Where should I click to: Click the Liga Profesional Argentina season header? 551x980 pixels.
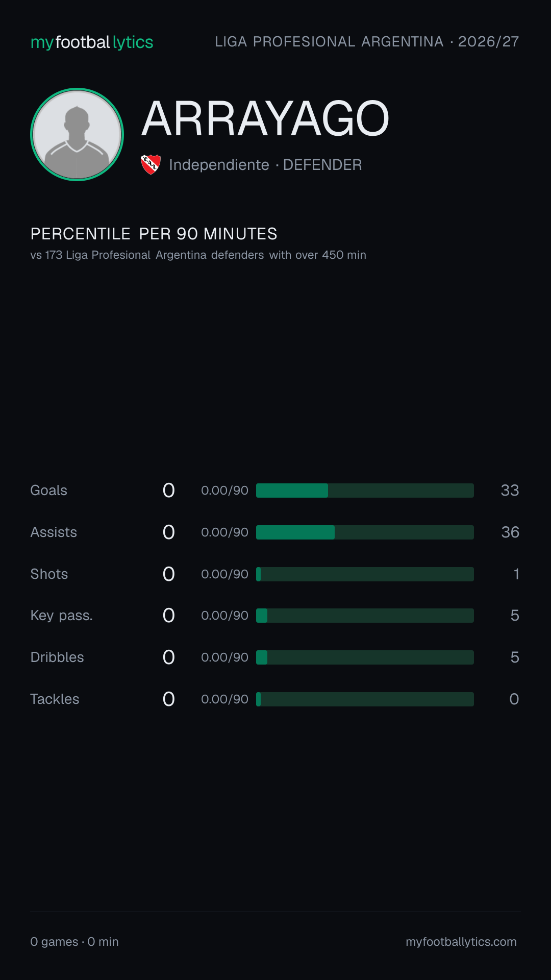click(x=367, y=42)
